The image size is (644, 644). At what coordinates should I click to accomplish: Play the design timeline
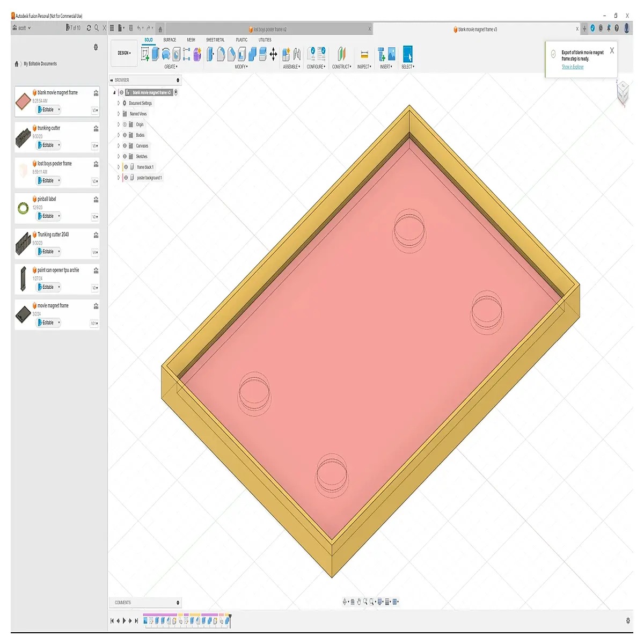click(x=124, y=620)
